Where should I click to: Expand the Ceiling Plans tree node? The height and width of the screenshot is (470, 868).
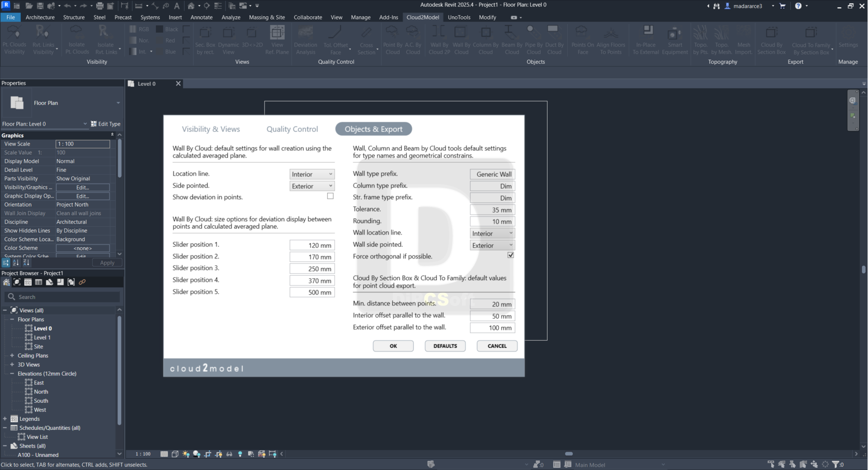(12, 356)
